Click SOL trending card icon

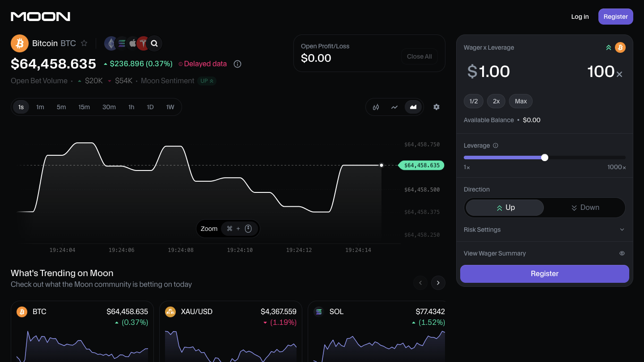[319, 312]
